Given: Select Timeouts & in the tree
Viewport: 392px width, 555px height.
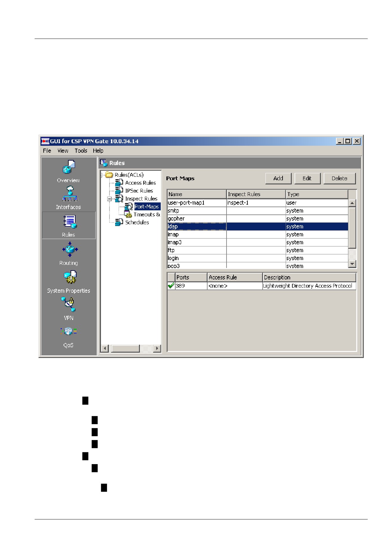Looking at the screenshot, I should coord(147,214).
